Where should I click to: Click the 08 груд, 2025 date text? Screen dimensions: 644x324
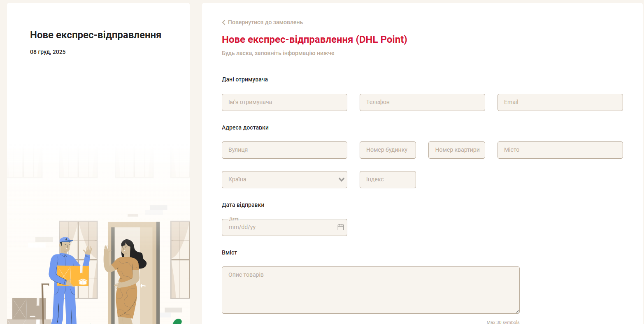point(48,52)
